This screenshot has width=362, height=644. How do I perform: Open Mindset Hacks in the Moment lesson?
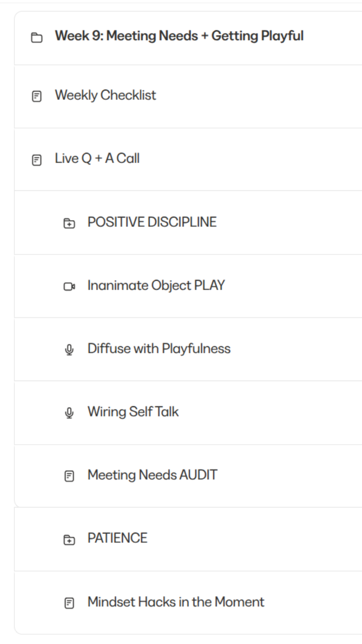[176, 602]
